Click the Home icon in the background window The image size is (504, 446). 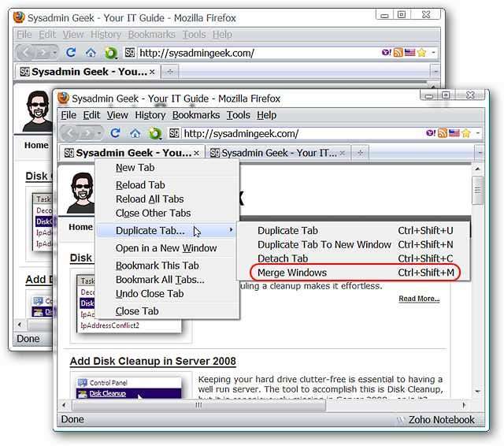(91, 53)
